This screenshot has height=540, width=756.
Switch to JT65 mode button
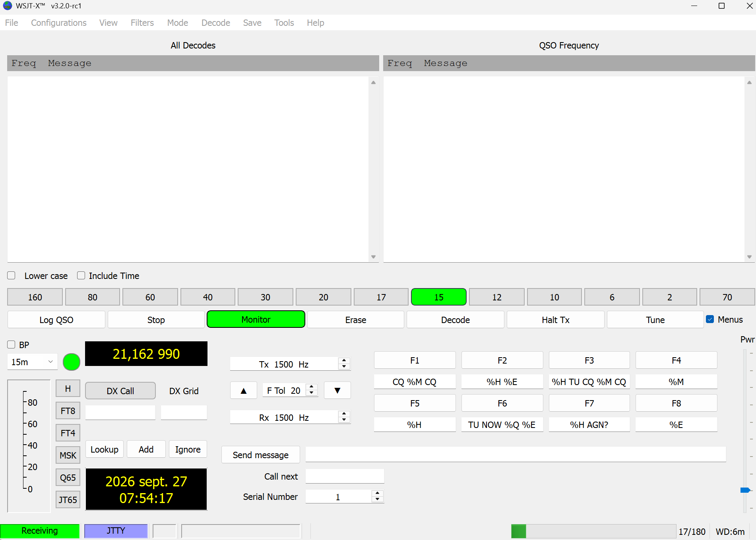tap(68, 500)
